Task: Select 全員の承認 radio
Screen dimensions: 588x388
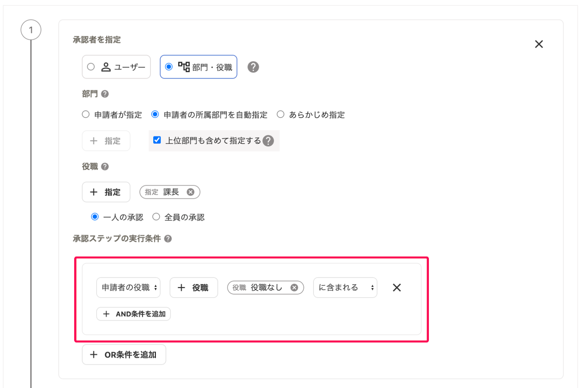Action: [x=156, y=217]
